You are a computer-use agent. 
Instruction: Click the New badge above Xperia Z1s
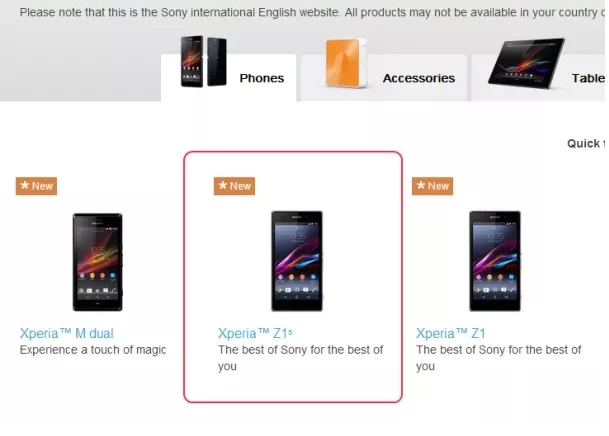tap(234, 186)
